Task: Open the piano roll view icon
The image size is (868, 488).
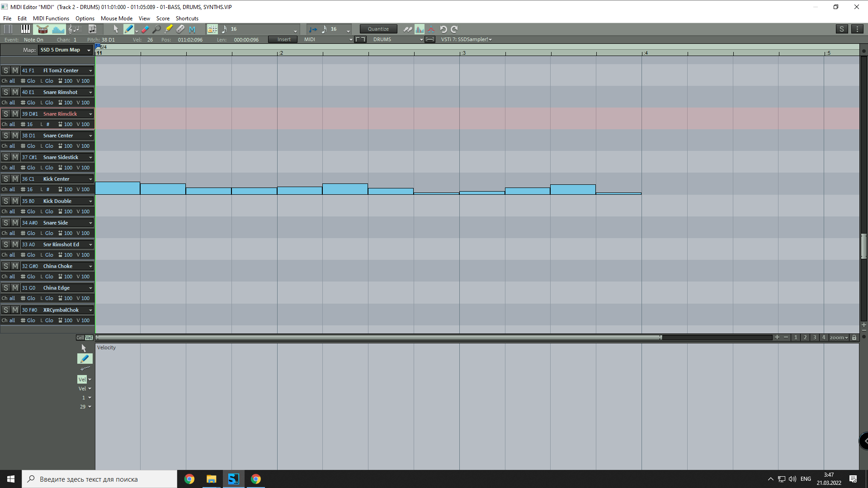Action: coord(25,29)
